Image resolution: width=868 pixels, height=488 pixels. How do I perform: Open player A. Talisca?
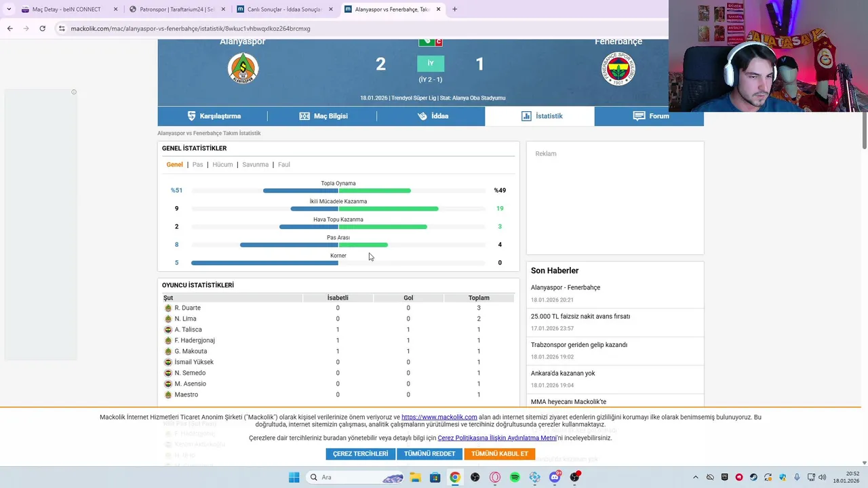pos(188,329)
